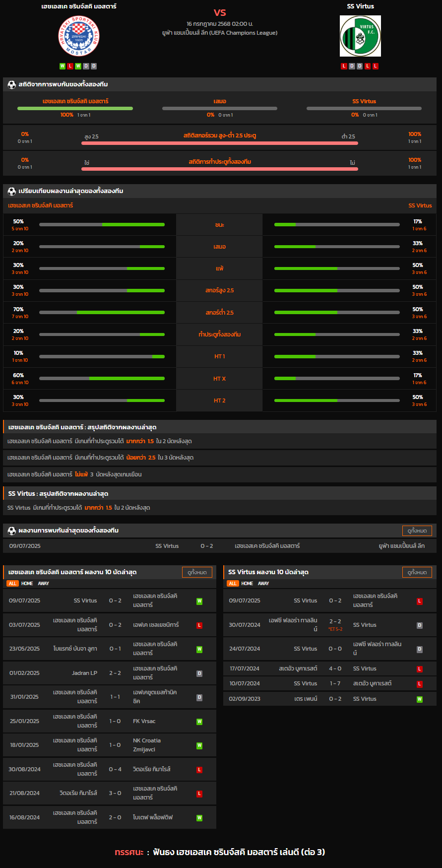Screen dimensions: 442x868
Task: Click the 4-0 score on the 17/07/2024 row
Action: coord(335,668)
